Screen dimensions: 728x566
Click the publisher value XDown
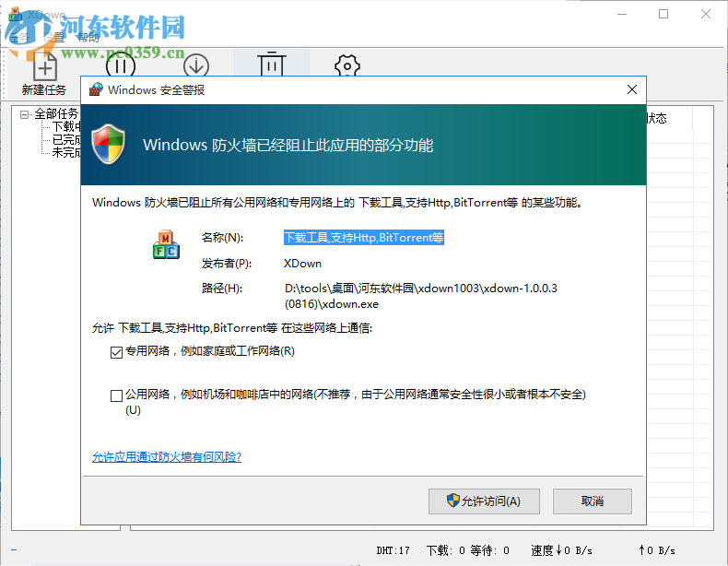[302, 264]
